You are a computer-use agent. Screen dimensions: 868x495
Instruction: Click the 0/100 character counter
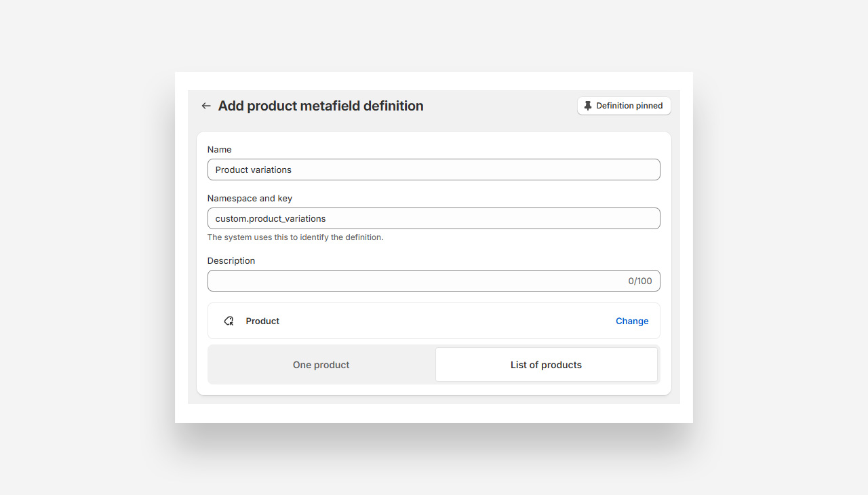tap(639, 281)
